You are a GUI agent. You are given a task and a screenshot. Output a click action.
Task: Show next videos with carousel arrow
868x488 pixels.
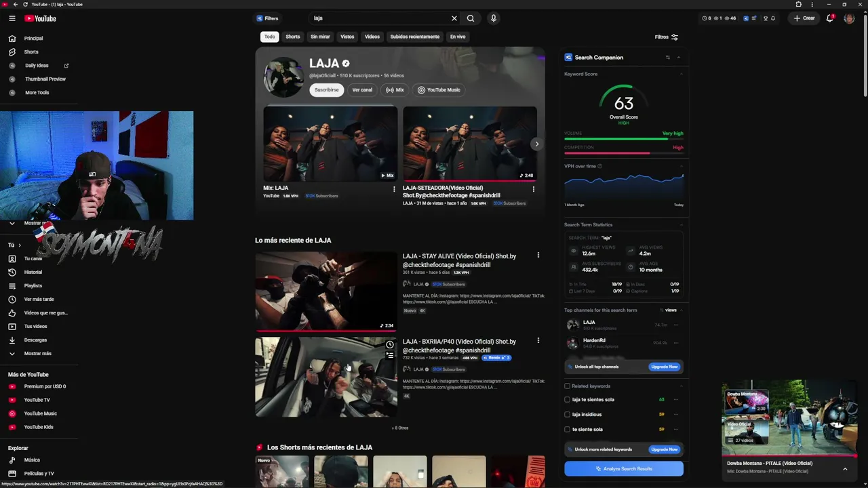[x=537, y=144]
